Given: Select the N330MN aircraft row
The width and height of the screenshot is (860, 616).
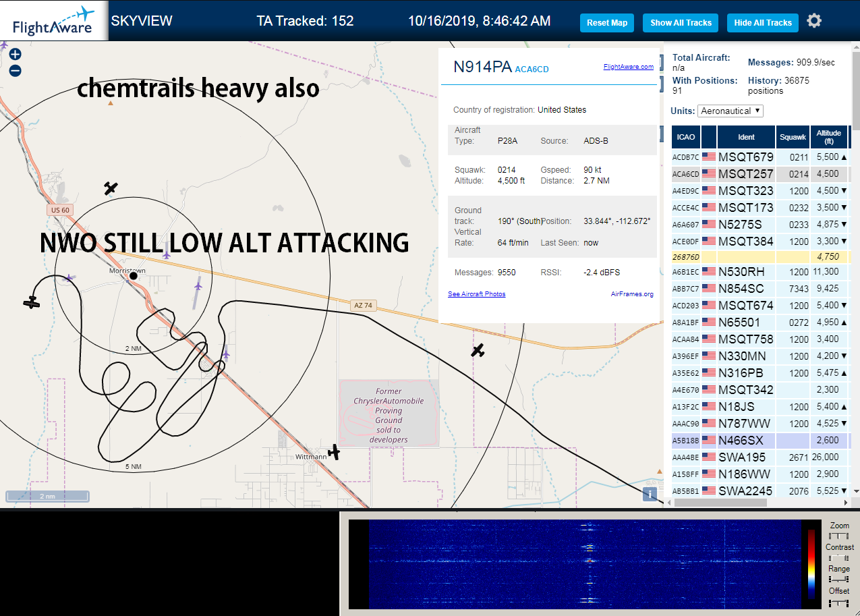Looking at the screenshot, I should 760,356.
